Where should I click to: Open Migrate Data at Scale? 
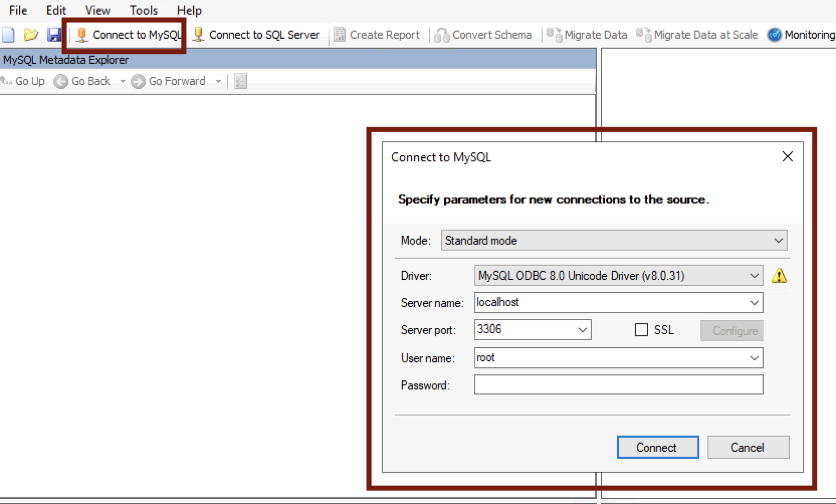(x=697, y=34)
